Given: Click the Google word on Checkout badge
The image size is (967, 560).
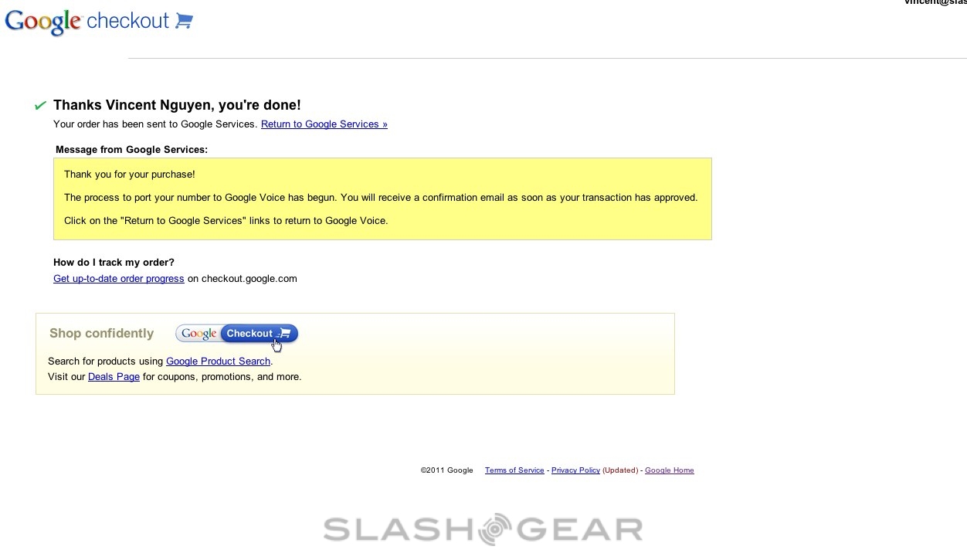Looking at the screenshot, I should point(199,334).
